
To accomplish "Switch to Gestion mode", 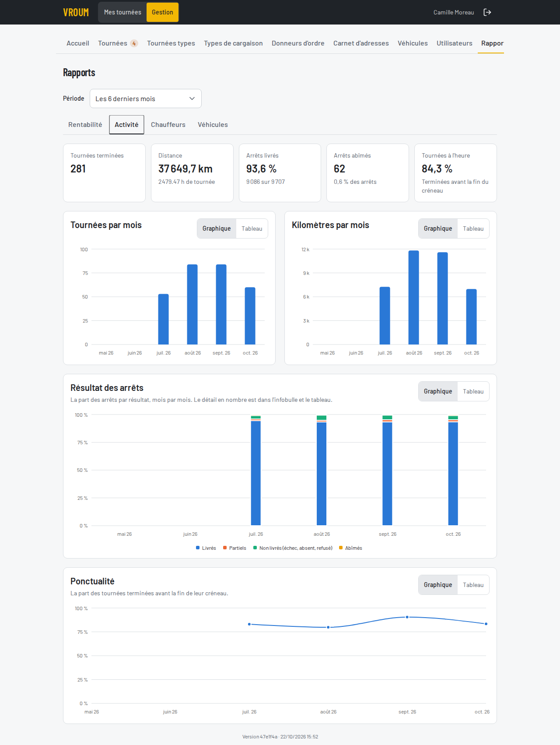I will click(x=162, y=12).
